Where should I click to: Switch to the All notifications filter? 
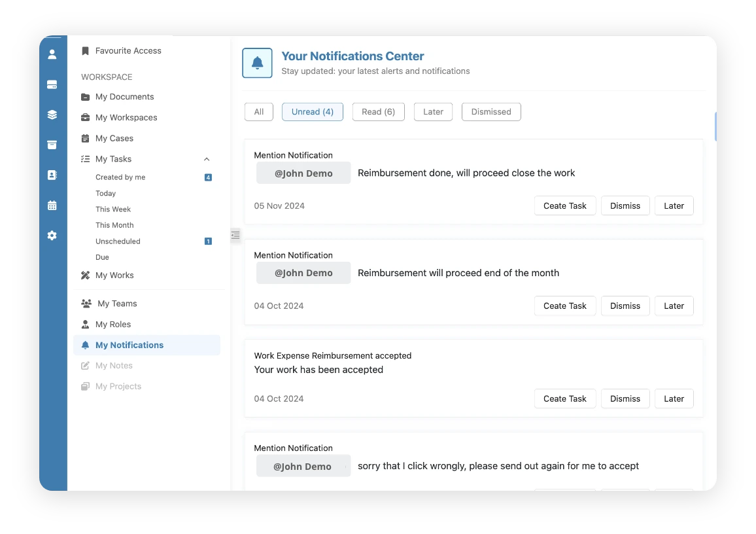tap(258, 111)
